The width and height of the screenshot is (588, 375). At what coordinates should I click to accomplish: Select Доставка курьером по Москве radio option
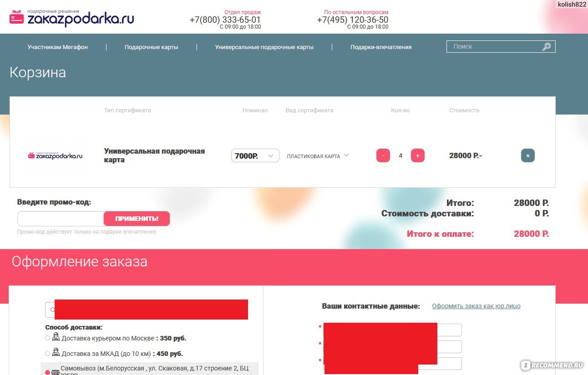coord(48,338)
